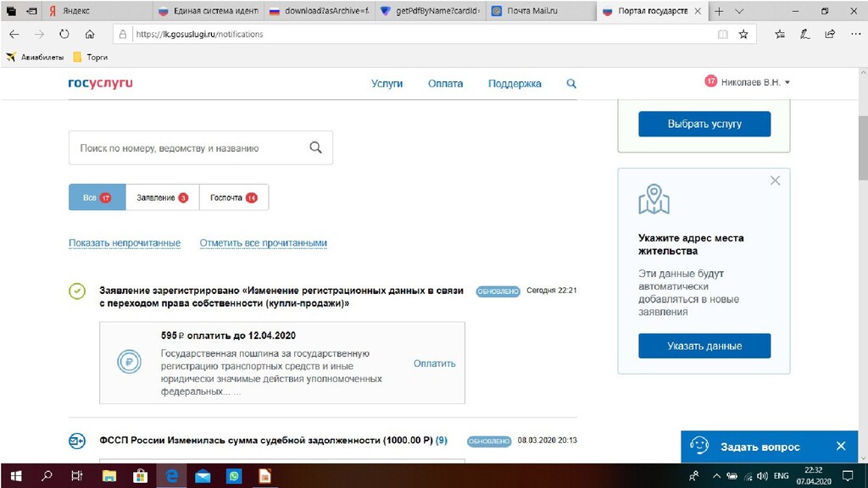Screen dimensions: 868x488
Task: Open File Explorer from taskbar
Action: (109, 476)
